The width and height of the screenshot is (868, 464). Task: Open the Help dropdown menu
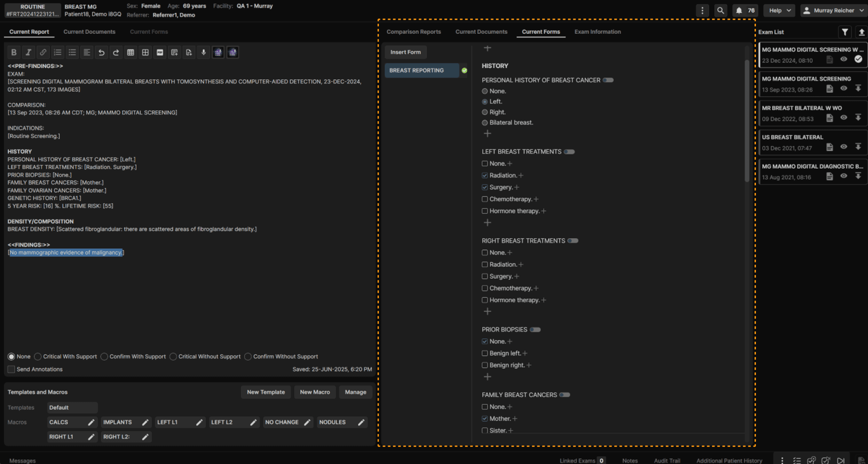pyautogui.click(x=779, y=10)
